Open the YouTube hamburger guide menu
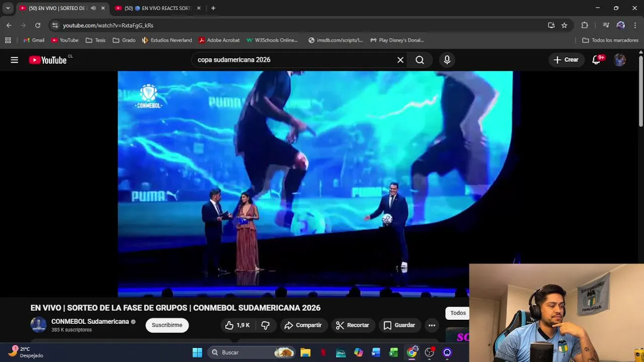Viewport: 644px width, 362px height. click(14, 60)
